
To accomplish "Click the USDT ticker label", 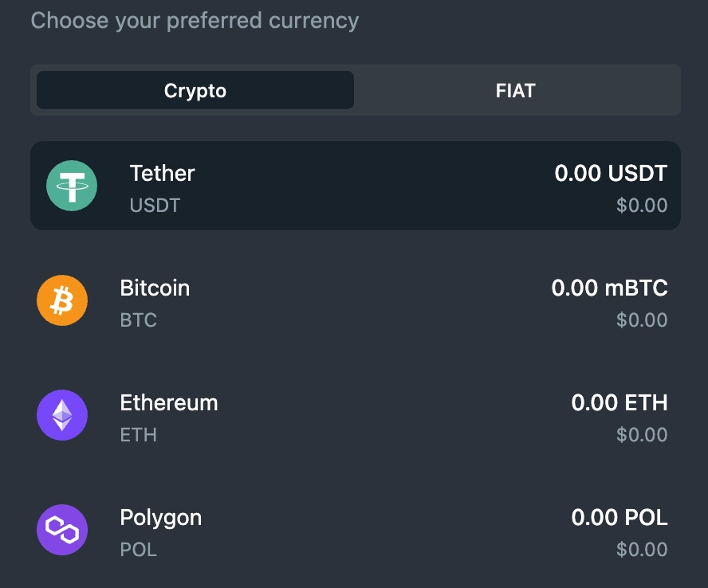I will tap(155, 206).
